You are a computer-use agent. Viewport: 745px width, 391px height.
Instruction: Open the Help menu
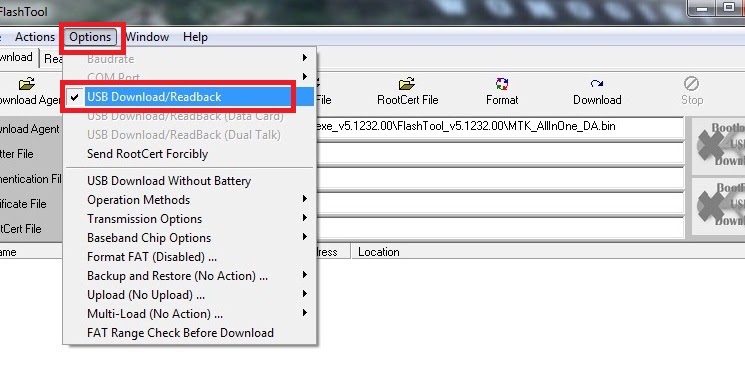pos(195,37)
